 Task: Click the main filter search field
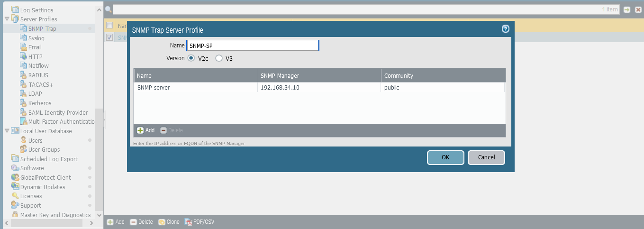[x=366, y=9]
